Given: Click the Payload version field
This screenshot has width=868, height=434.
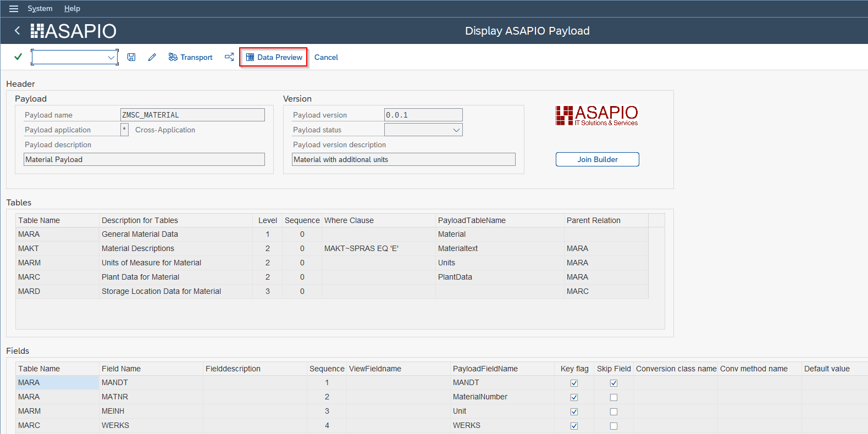Looking at the screenshot, I should (x=423, y=115).
